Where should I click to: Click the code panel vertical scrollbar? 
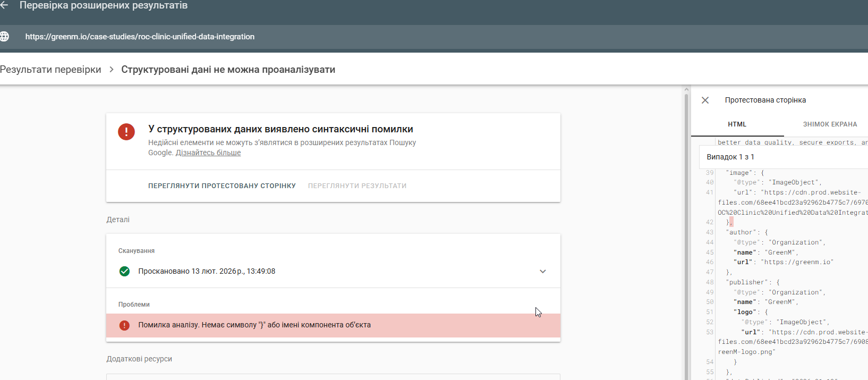click(686, 234)
